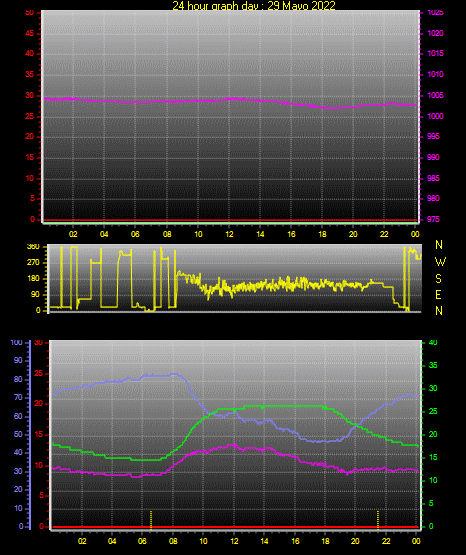Click the E compass direction label

(438, 294)
